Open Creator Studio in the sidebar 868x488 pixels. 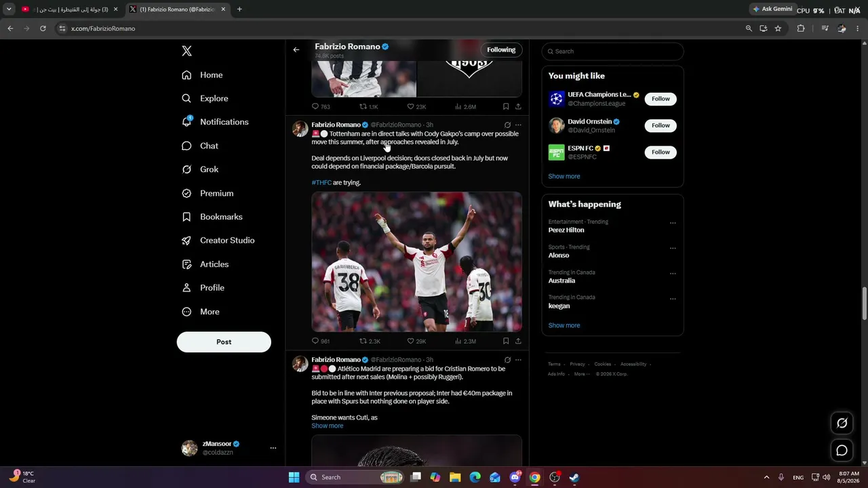pos(218,241)
